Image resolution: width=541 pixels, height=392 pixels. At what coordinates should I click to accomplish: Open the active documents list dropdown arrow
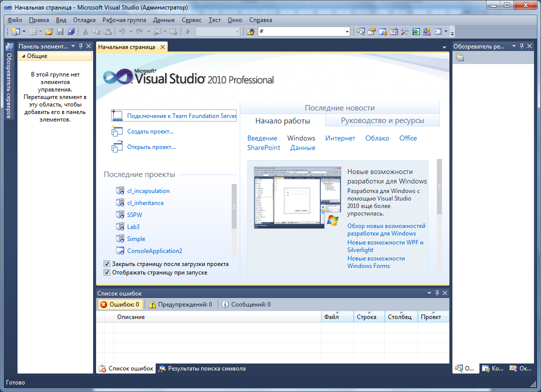[444, 47]
